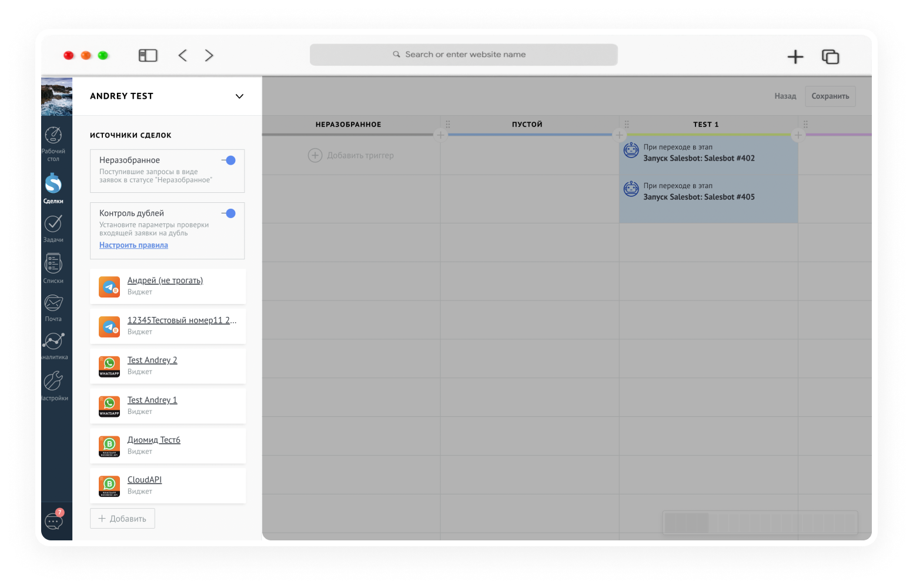Screen dimensions: 913x588
Task: Open the Списки lists icon
Action: pyautogui.click(x=53, y=263)
